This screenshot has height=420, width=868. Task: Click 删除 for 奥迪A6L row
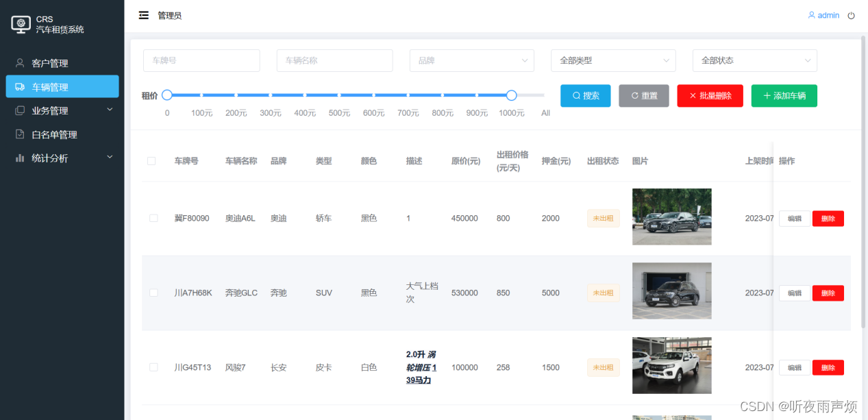[828, 219]
